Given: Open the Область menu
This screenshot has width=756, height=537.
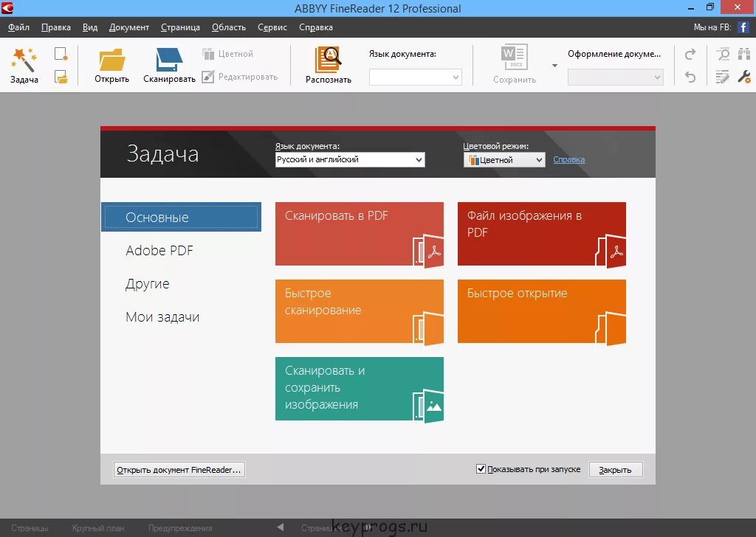Looking at the screenshot, I should tap(229, 27).
